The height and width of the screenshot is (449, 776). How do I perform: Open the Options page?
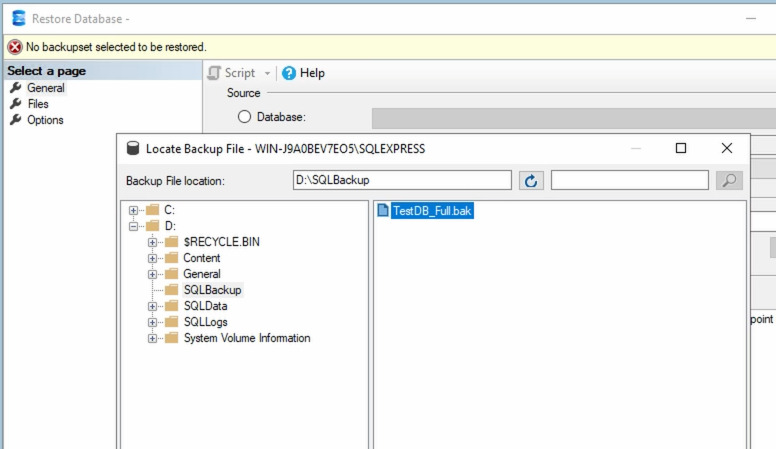[45, 120]
